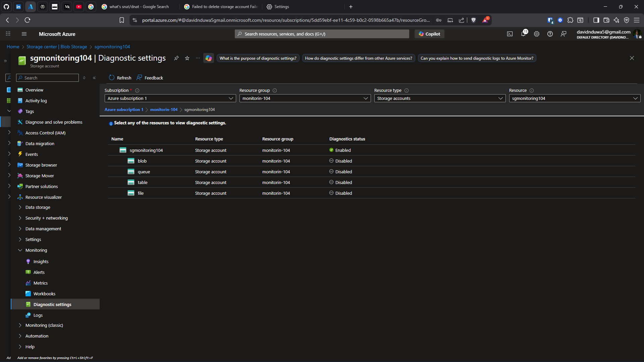Click the Refresh button
This screenshot has width=644, height=362.
pos(120,78)
